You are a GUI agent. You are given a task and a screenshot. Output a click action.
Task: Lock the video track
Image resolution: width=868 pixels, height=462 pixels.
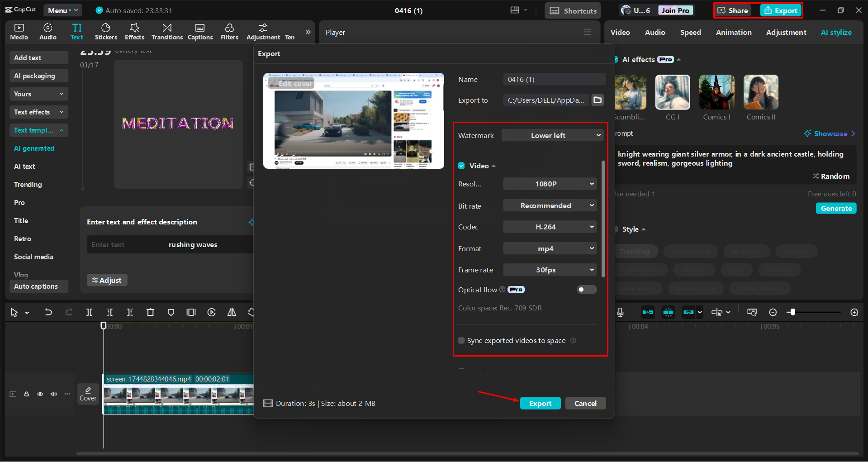pos(27,394)
